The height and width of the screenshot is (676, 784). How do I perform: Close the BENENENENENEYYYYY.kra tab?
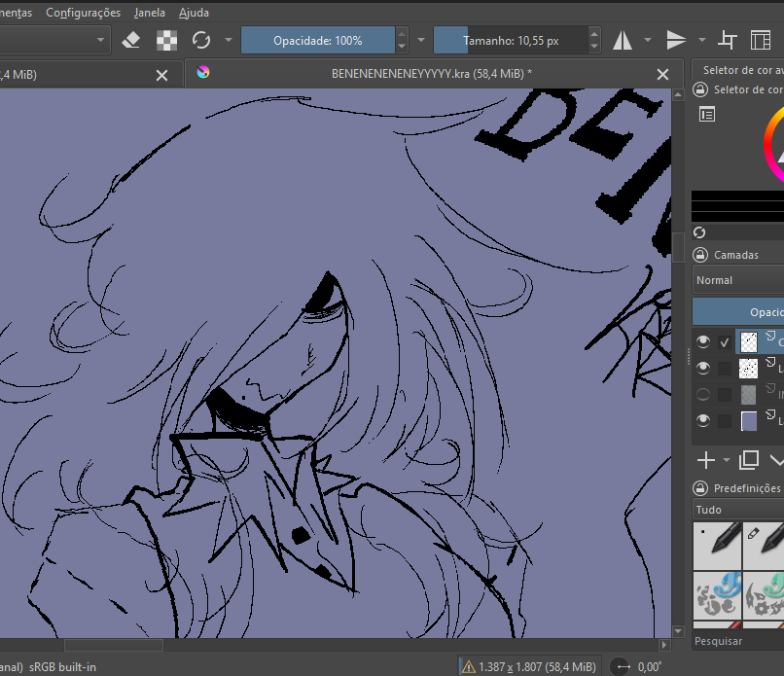662,75
